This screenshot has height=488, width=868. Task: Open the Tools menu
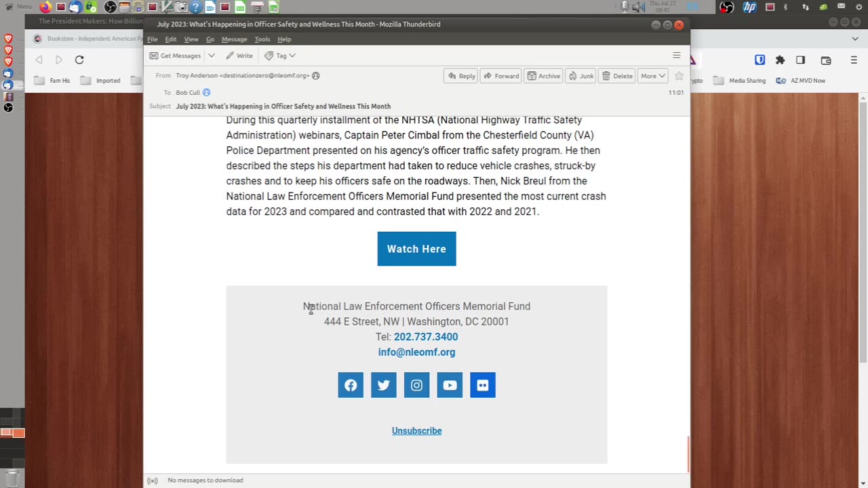(262, 39)
